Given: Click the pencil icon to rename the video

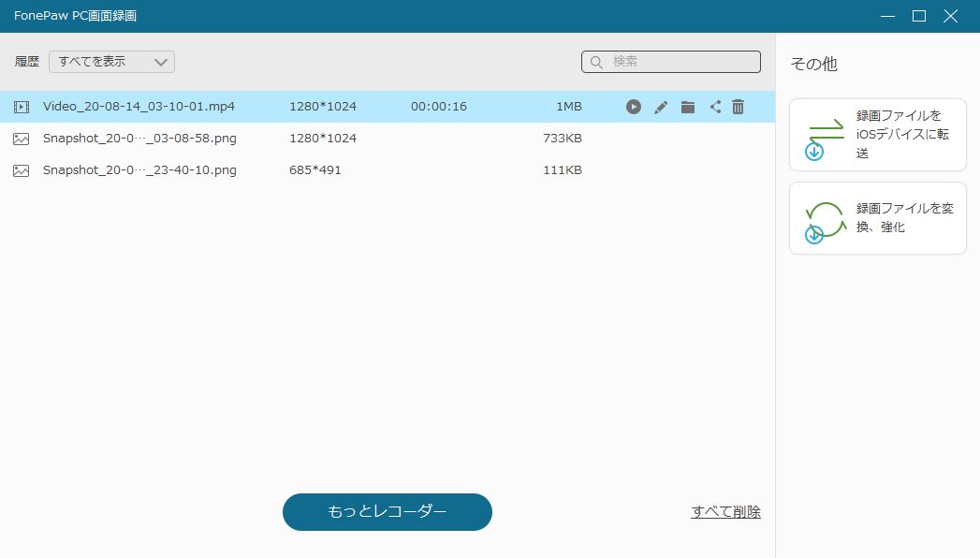Looking at the screenshot, I should (x=661, y=107).
